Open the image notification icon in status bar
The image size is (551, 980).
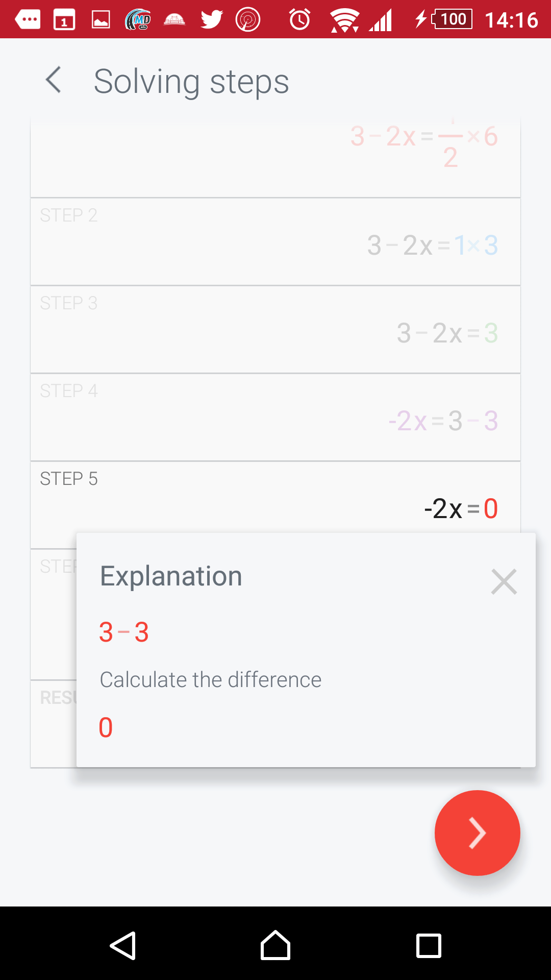(101, 20)
